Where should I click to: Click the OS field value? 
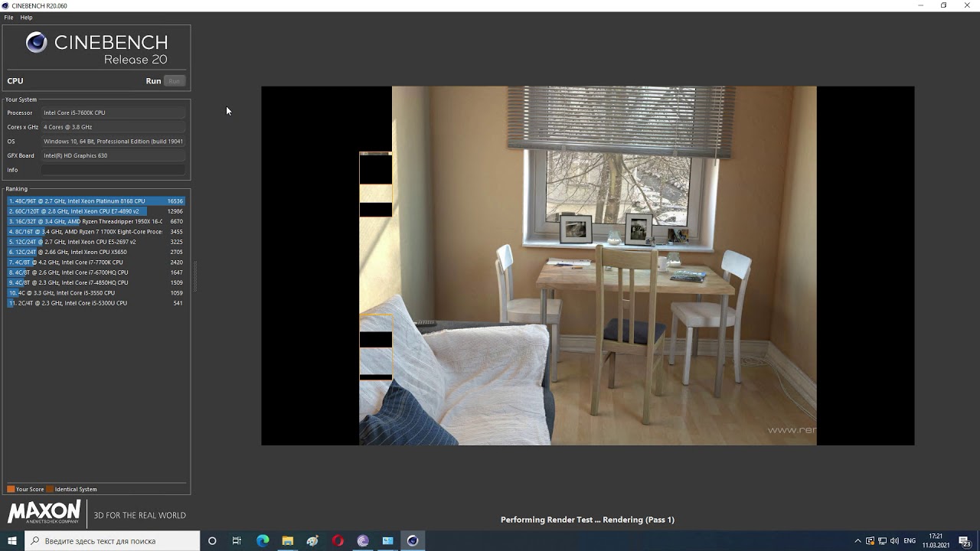(x=113, y=142)
